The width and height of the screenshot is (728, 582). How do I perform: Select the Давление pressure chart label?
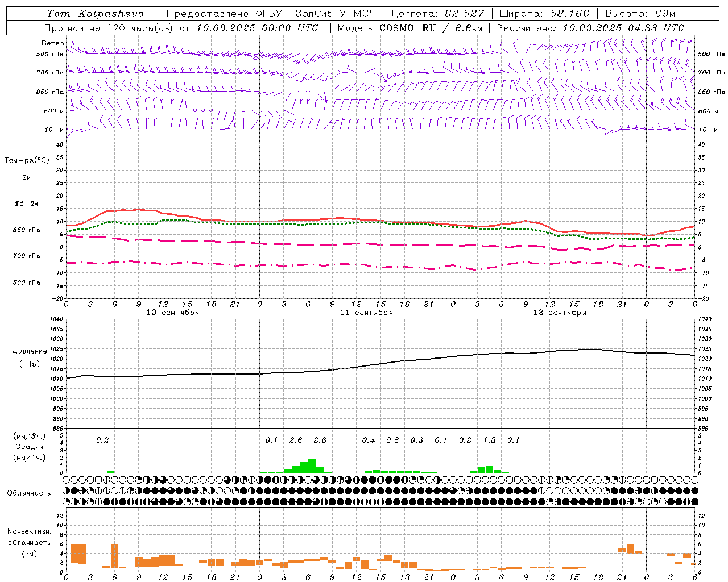[30, 351]
